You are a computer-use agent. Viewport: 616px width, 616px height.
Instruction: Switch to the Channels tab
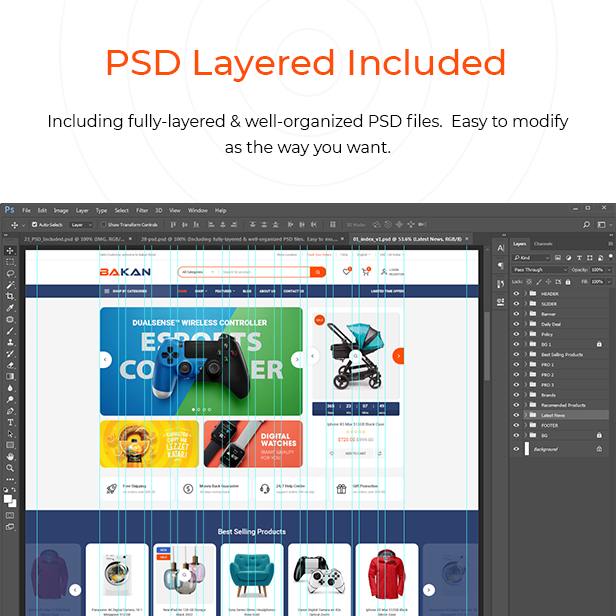click(543, 244)
